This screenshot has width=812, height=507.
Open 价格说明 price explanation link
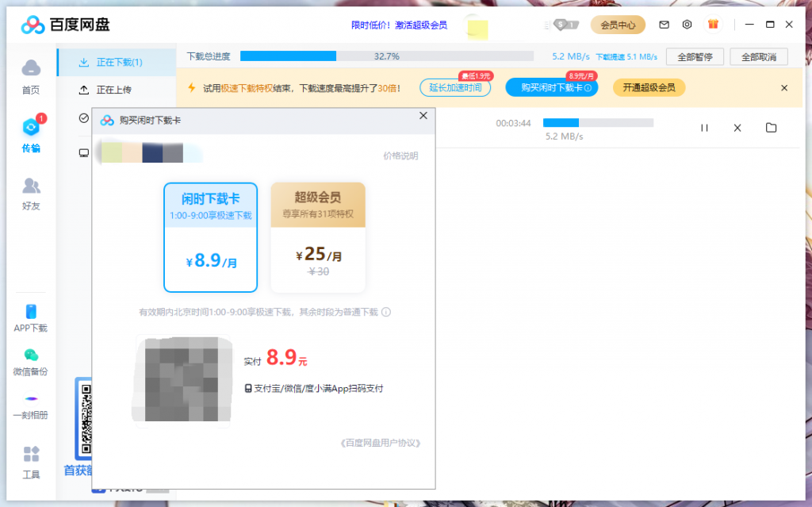click(x=400, y=156)
